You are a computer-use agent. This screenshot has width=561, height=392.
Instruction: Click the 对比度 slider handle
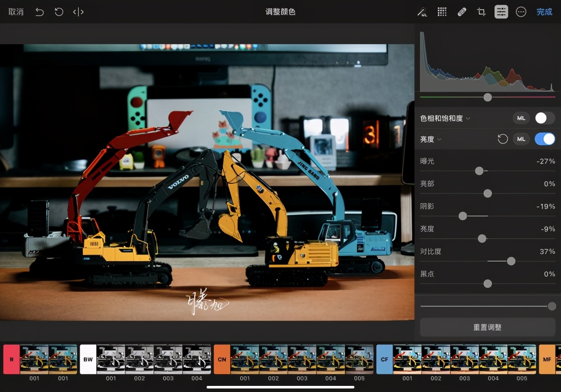click(x=511, y=261)
